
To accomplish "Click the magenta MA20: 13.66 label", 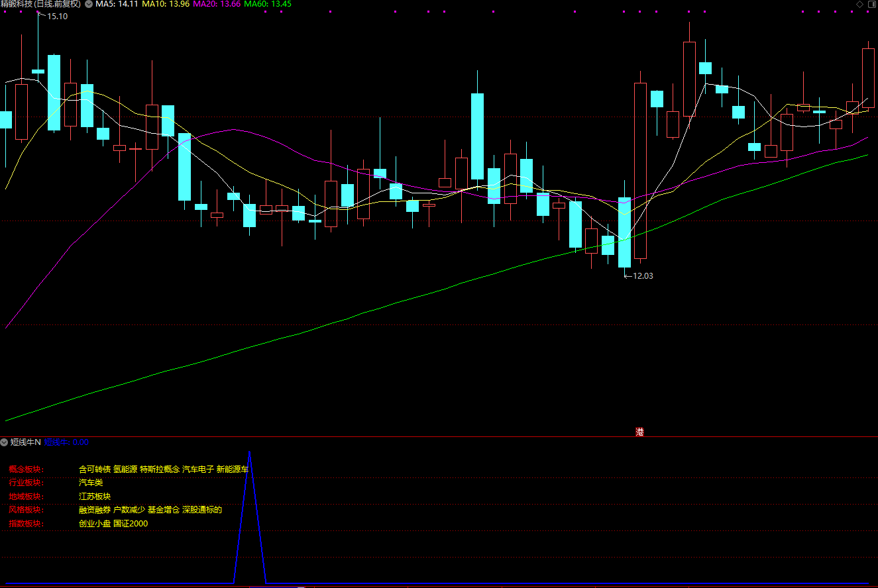I will coord(217,4).
